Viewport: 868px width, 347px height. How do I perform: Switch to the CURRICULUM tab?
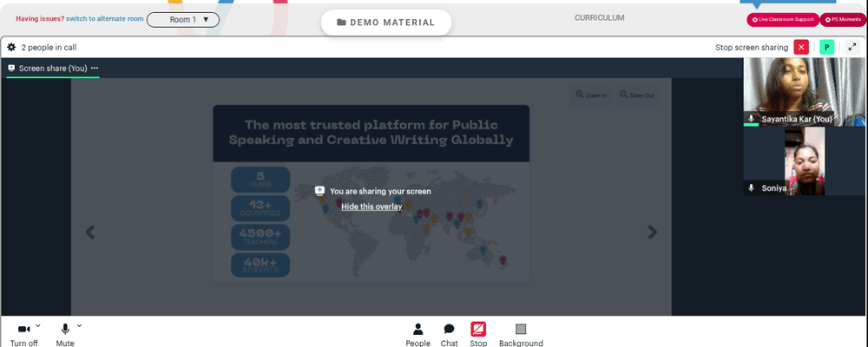(x=600, y=17)
